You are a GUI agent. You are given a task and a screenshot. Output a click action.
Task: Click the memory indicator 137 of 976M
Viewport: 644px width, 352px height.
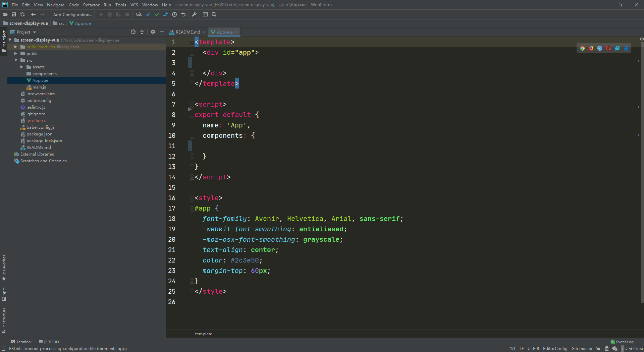point(632,349)
